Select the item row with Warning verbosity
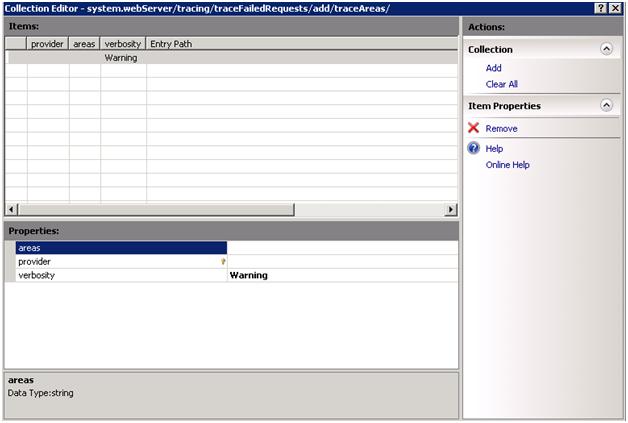 (x=231, y=58)
